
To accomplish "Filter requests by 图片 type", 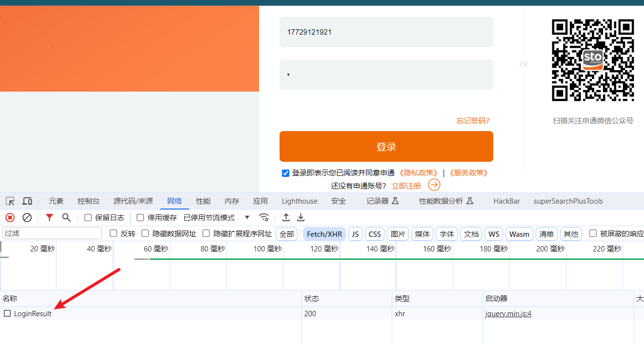I will (398, 234).
